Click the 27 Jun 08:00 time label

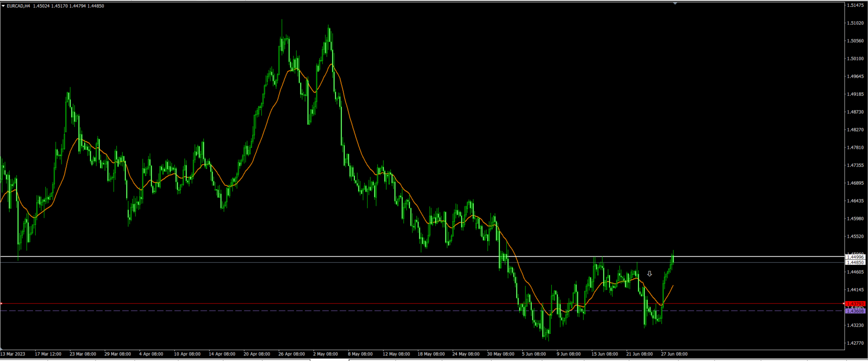pos(674,354)
